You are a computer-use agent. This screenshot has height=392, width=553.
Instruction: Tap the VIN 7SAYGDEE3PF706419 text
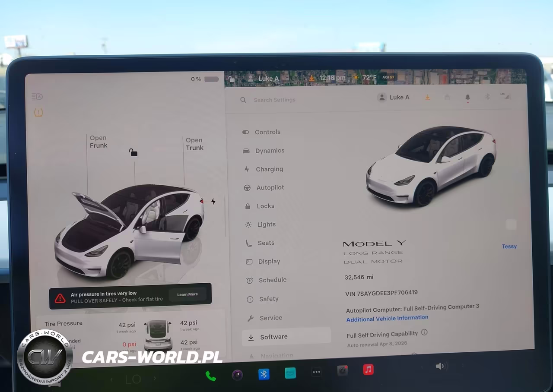381,293
